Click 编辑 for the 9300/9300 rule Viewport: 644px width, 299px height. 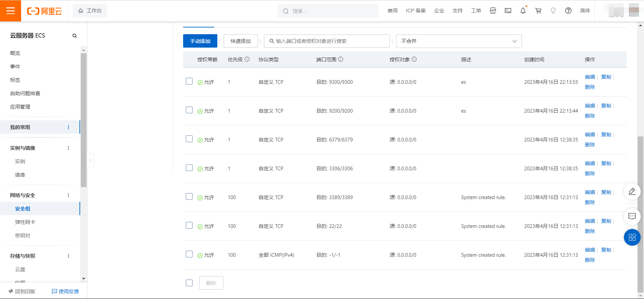click(590, 77)
